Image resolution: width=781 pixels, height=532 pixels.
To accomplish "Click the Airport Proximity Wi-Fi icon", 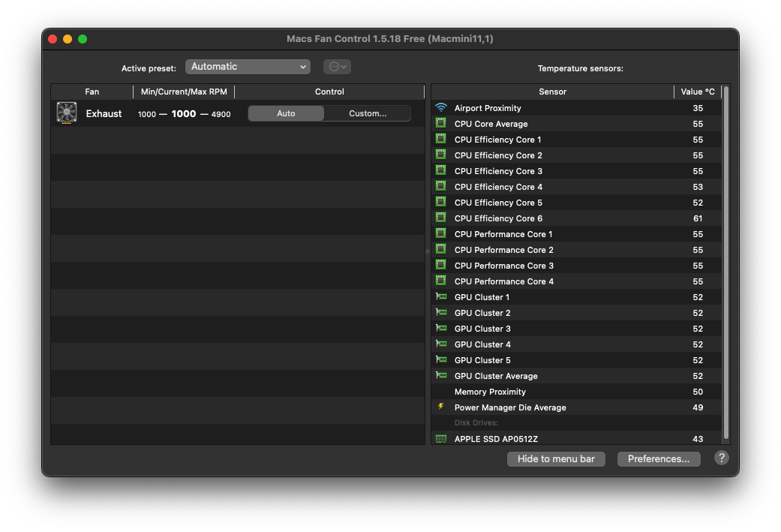I will point(441,108).
